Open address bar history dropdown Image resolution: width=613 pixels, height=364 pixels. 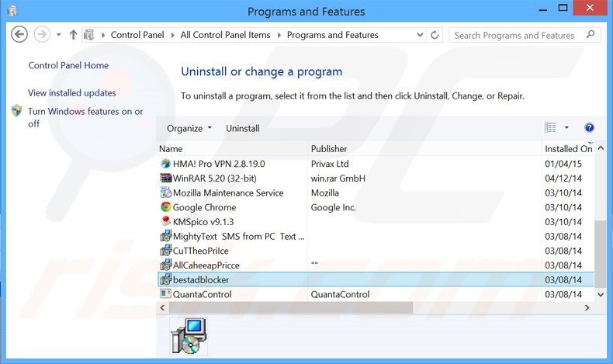pyautogui.click(x=421, y=35)
